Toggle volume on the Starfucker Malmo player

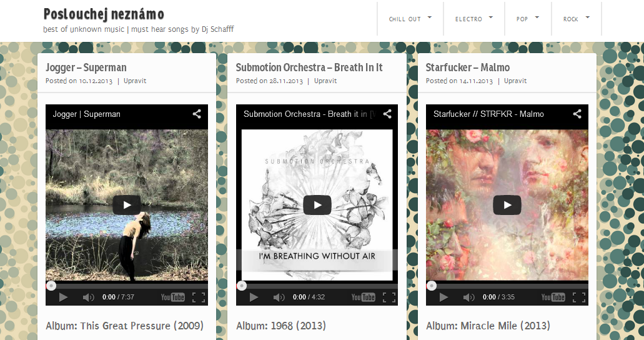point(468,297)
